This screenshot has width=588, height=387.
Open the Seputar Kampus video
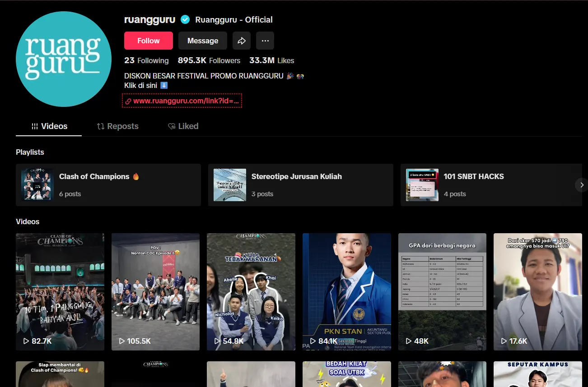538,374
